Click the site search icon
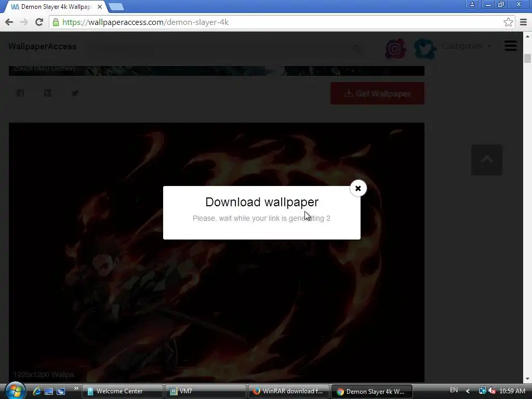This screenshot has height=399, width=532. 356,48
